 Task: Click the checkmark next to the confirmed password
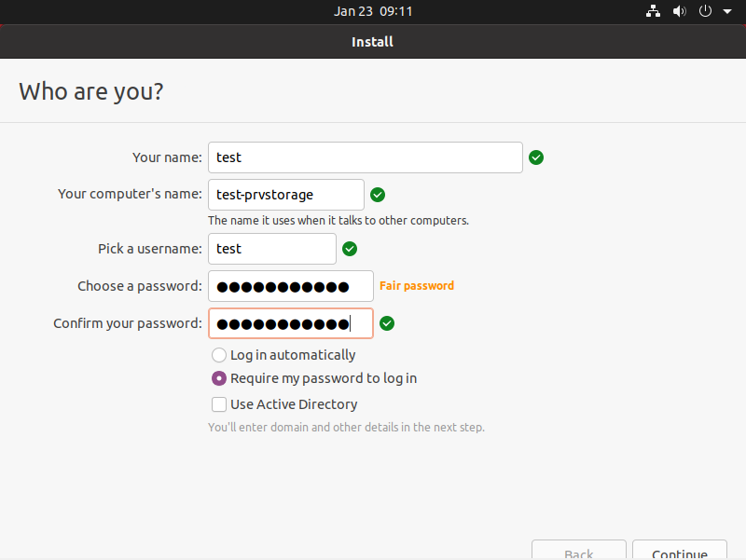coord(387,323)
